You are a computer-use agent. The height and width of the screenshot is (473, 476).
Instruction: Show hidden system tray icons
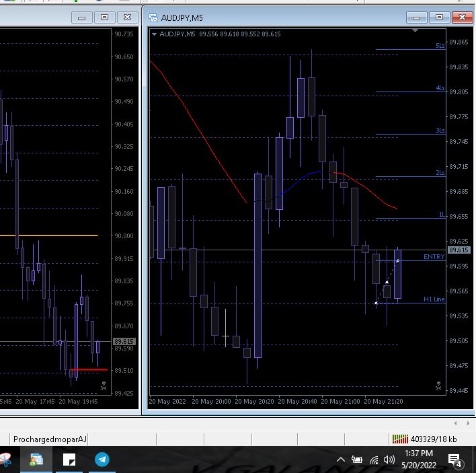click(x=340, y=460)
